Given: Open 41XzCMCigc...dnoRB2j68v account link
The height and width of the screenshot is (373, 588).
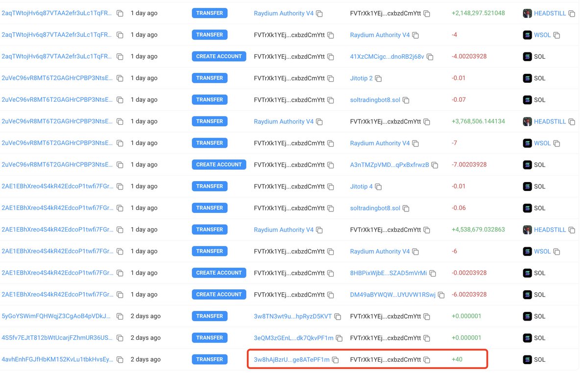Looking at the screenshot, I should tap(387, 56).
